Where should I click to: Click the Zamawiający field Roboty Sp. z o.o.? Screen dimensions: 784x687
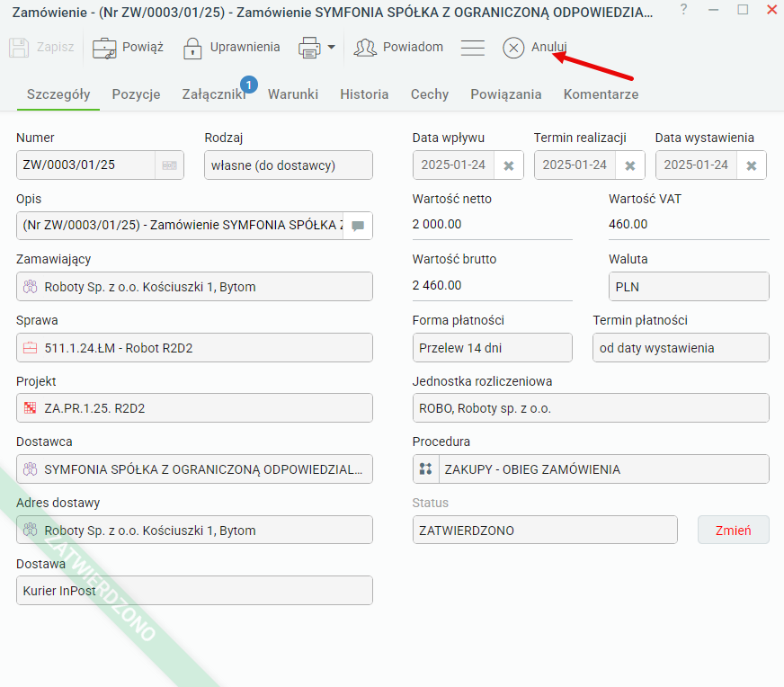194,287
